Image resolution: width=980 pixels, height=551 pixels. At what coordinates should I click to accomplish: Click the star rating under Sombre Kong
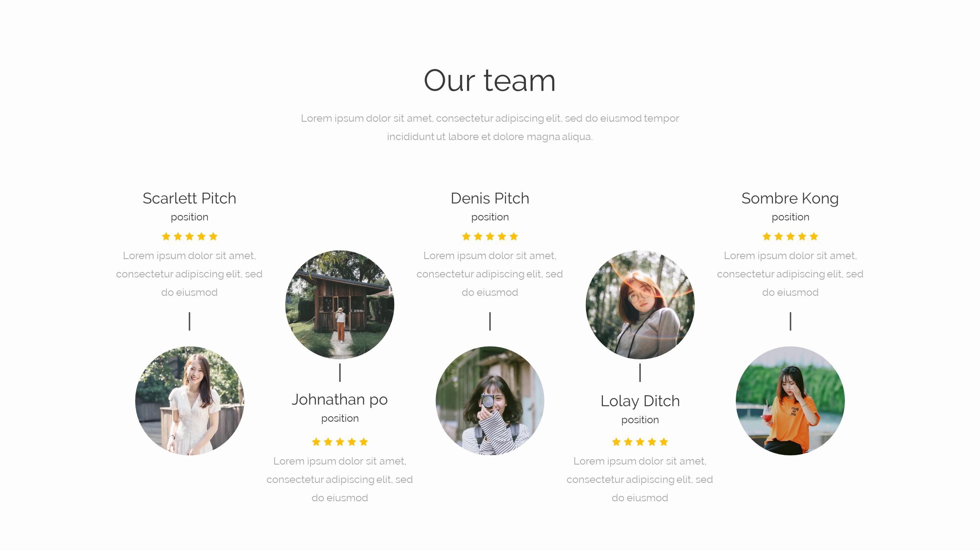tap(790, 236)
